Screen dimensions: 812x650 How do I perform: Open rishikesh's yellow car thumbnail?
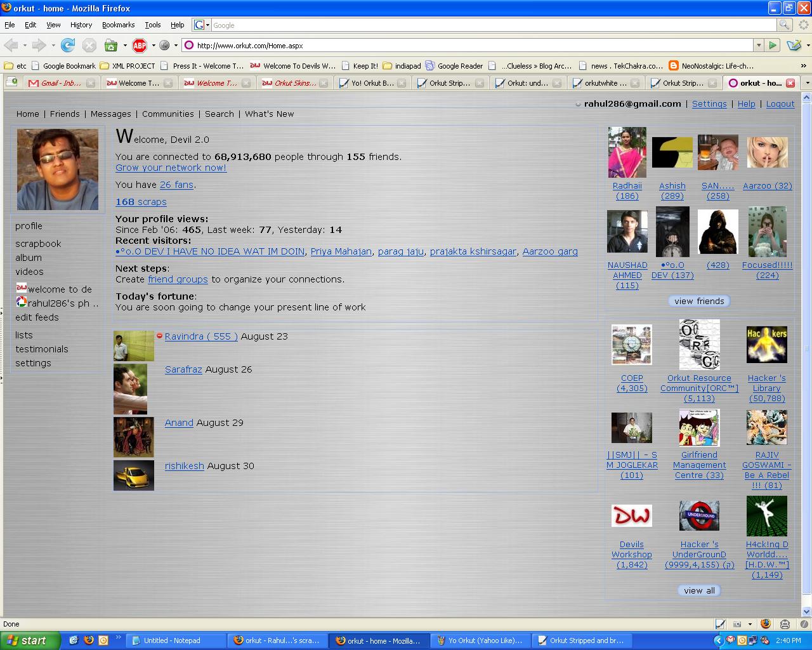pos(133,475)
